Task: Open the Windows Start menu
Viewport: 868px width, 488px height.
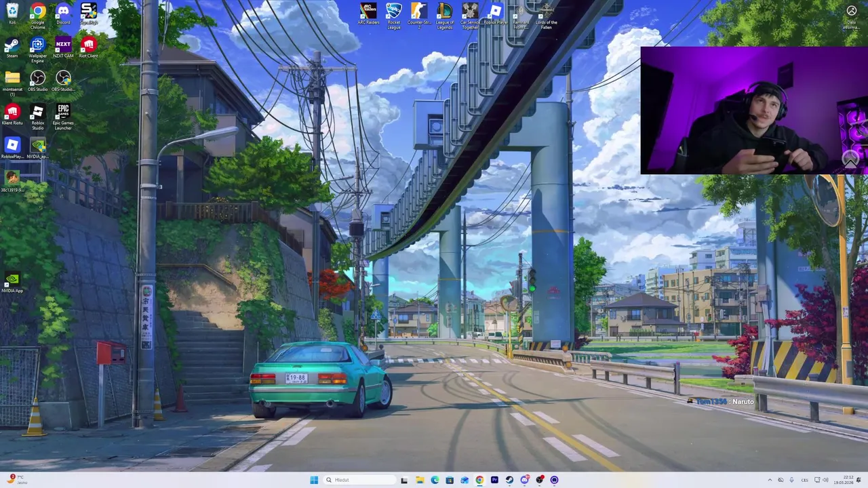Action: 314,480
